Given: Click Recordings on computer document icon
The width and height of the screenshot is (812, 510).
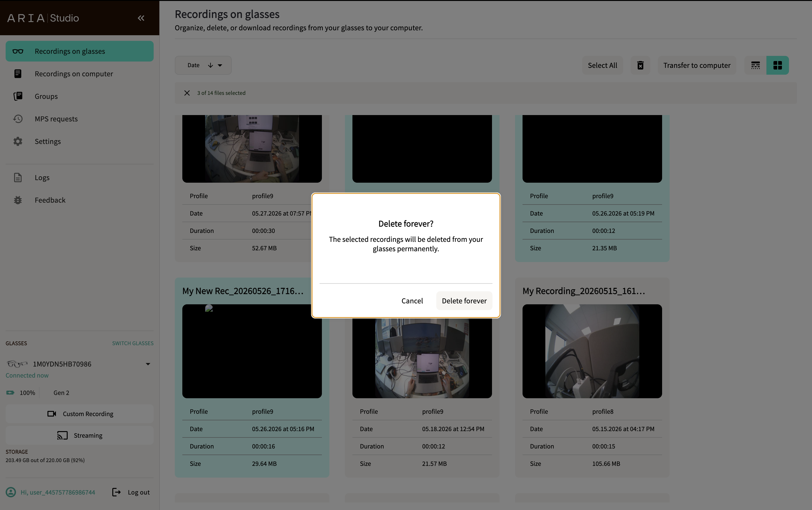Looking at the screenshot, I should point(18,74).
